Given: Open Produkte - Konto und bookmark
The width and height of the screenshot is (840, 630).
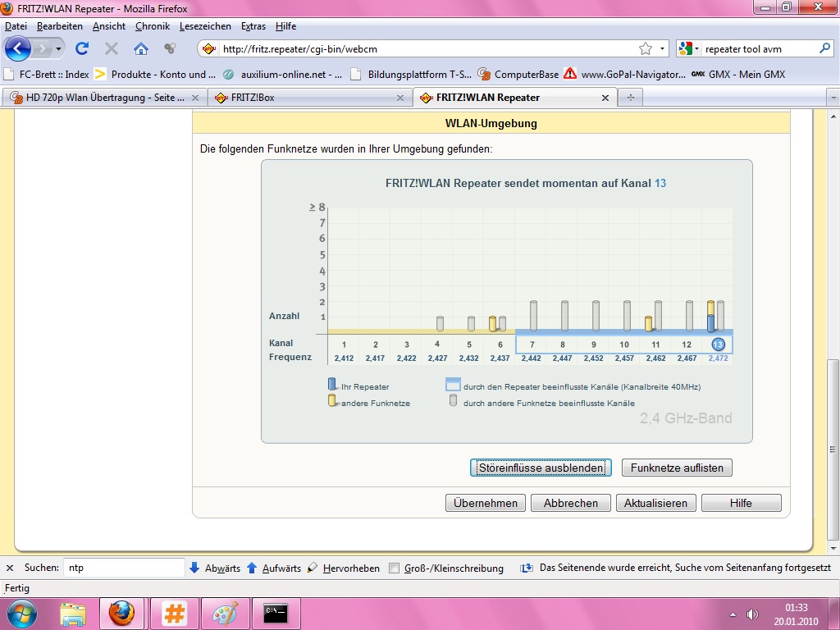Looking at the screenshot, I should point(155,74).
